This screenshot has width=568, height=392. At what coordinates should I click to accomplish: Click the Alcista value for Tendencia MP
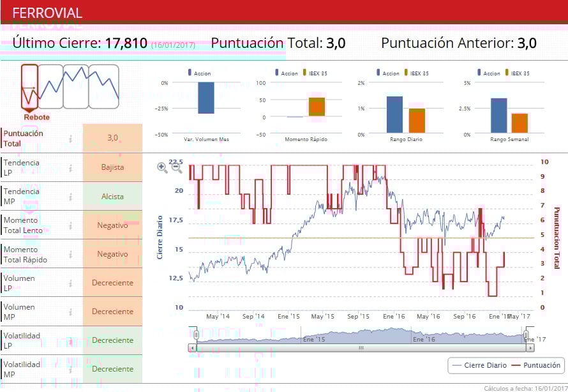113,197
